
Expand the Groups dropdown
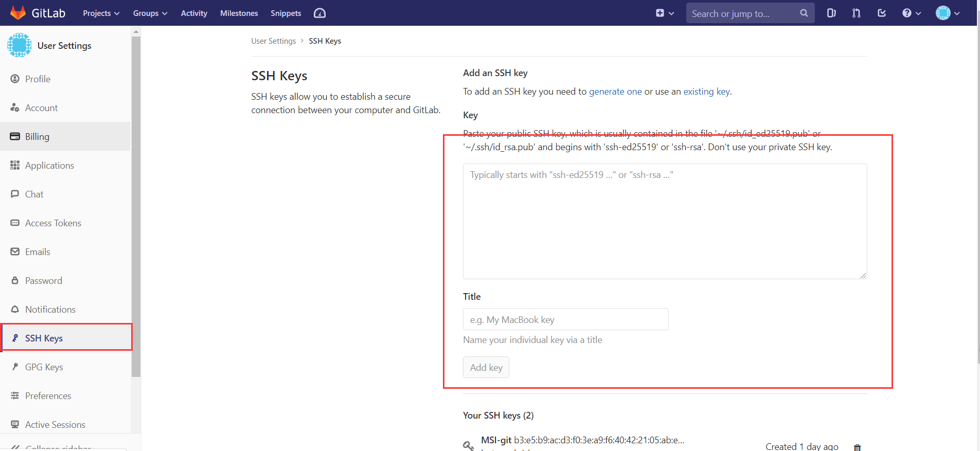(x=150, y=13)
